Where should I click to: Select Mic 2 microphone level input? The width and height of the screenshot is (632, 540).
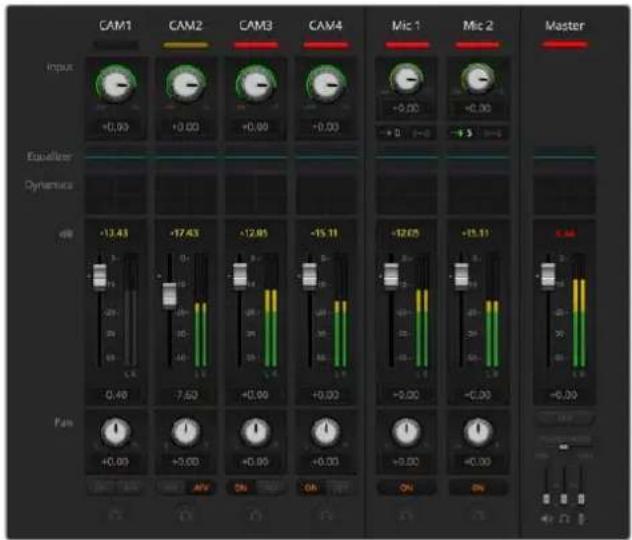click(463, 133)
